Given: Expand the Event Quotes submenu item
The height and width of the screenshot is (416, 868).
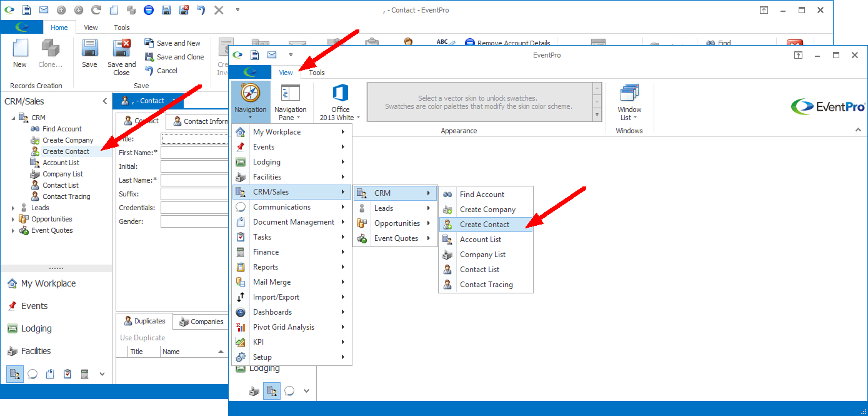Looking at the screenshot, I should tap(394, 238).
